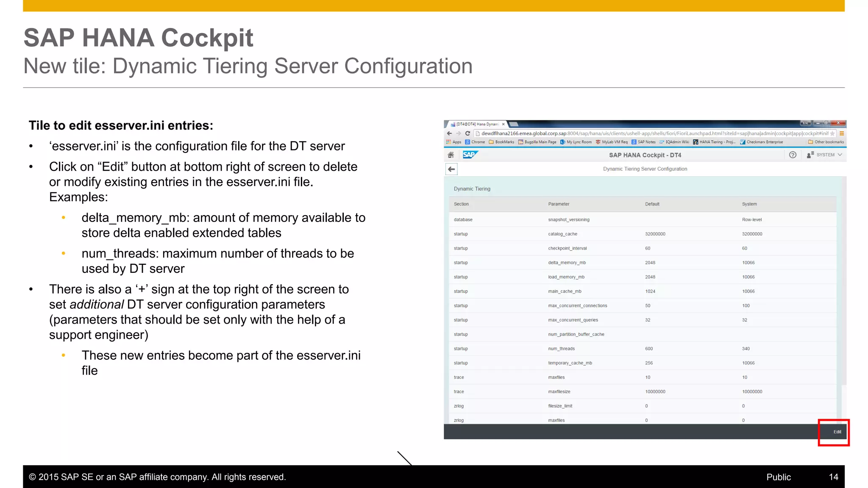Screen dimensions: 868x488
Task: Open the SYSTEM user dropdown
Action: pyautogui.click(x=824, y=155)
